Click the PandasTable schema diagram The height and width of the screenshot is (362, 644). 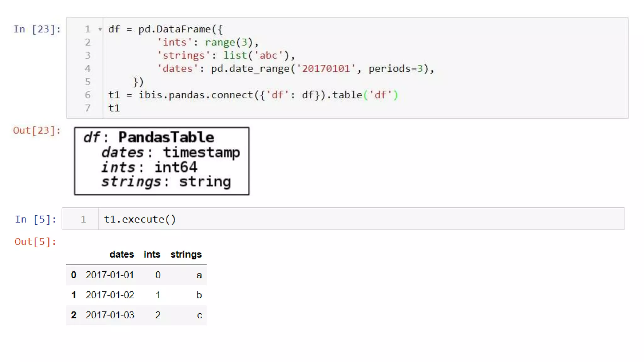pyautogui.click(x=162, y=161)
